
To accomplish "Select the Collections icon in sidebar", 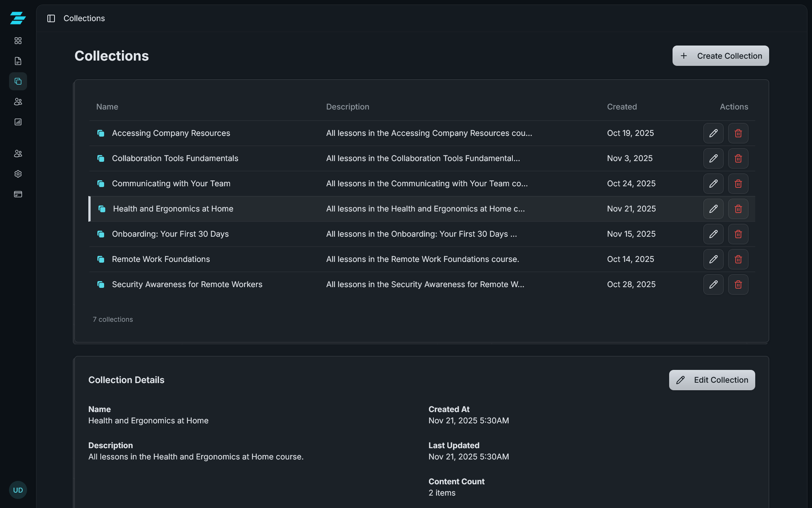I will tap(18, 81).
